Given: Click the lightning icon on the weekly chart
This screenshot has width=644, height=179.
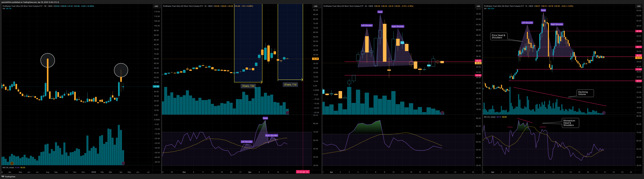Looking at the screenshot, I should pyautogui.click(x=123, y=163).
